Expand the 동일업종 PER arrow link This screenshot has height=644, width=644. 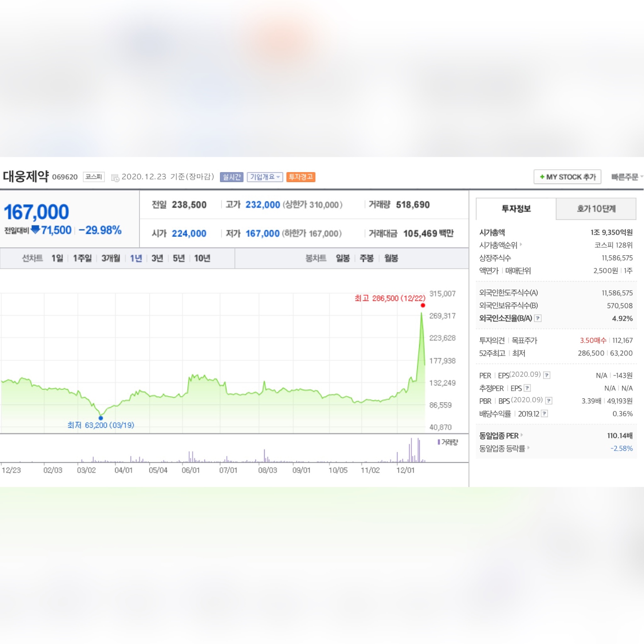tap(522, 435)
